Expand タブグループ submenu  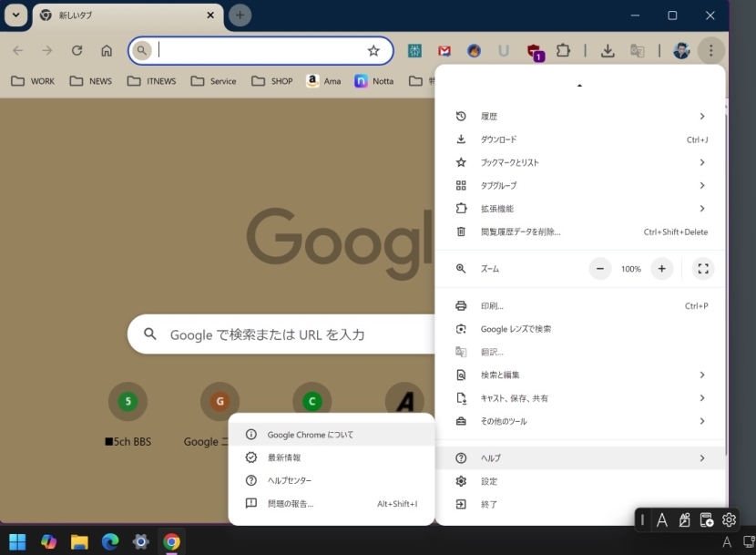tap(580, 185)
